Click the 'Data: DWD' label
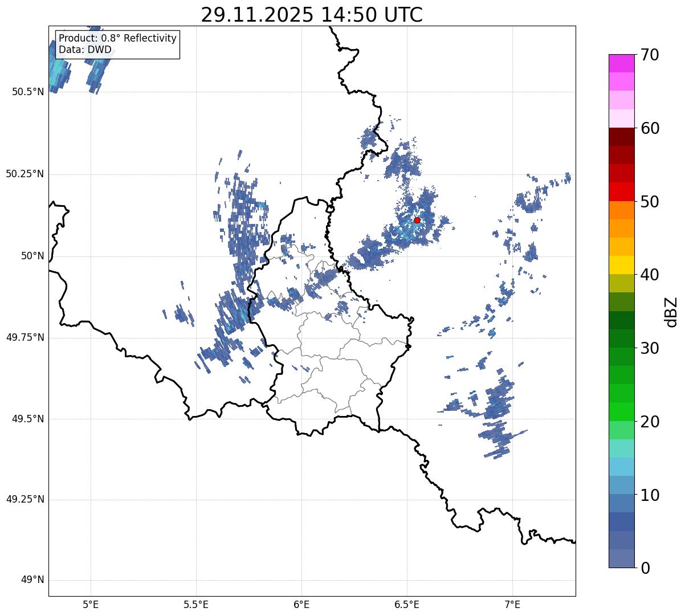The width and height of the screenshot is (685, 616). [x=85, y=50]
